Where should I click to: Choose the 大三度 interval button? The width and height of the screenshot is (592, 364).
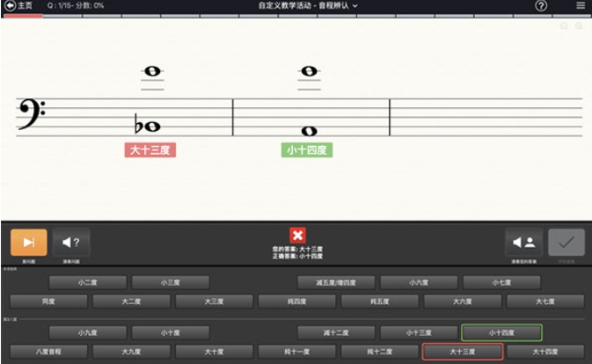214,302
